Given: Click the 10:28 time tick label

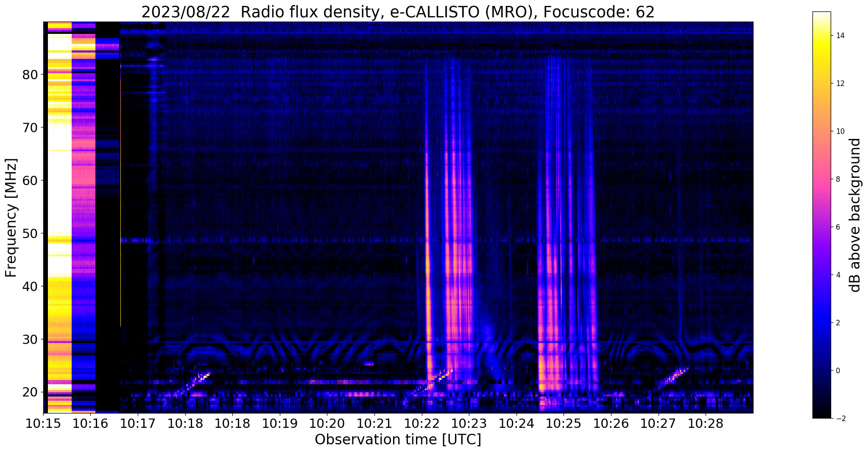Looking at the screenshot, I should pyautogui.click(x=706, y=424).
